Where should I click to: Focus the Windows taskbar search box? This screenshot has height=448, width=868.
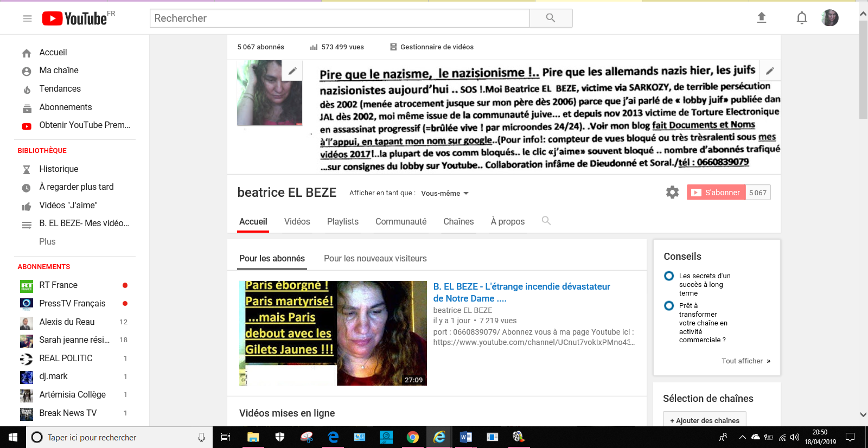(118, 437)
